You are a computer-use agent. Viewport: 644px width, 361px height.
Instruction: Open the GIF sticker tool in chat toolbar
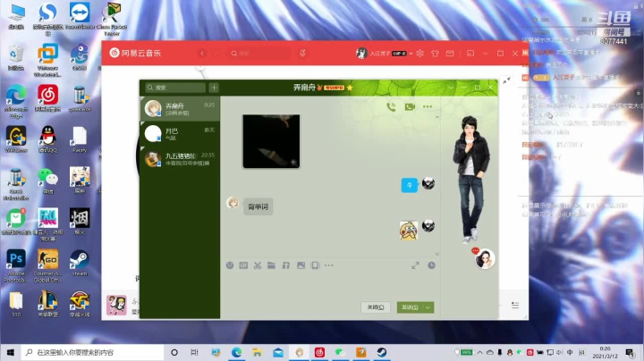click(x=243, y=265)
